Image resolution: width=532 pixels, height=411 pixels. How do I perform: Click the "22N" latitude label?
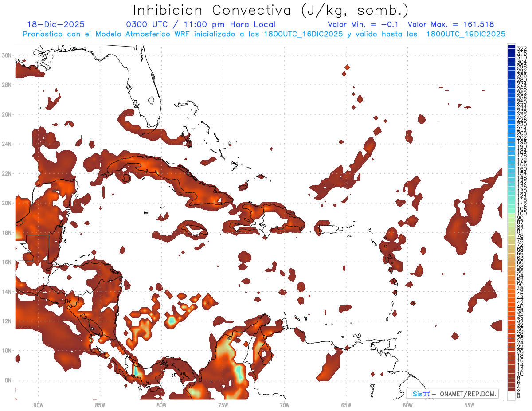coord(8,173)
